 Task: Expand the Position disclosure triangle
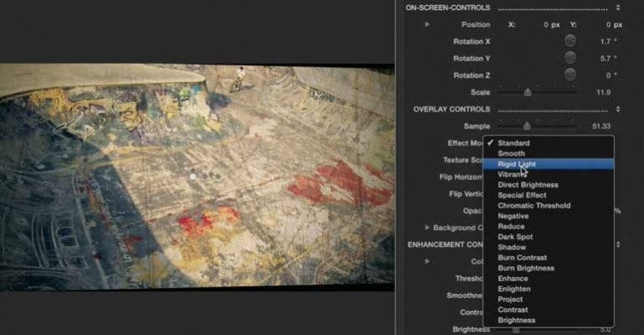click(x=427, y=24)
